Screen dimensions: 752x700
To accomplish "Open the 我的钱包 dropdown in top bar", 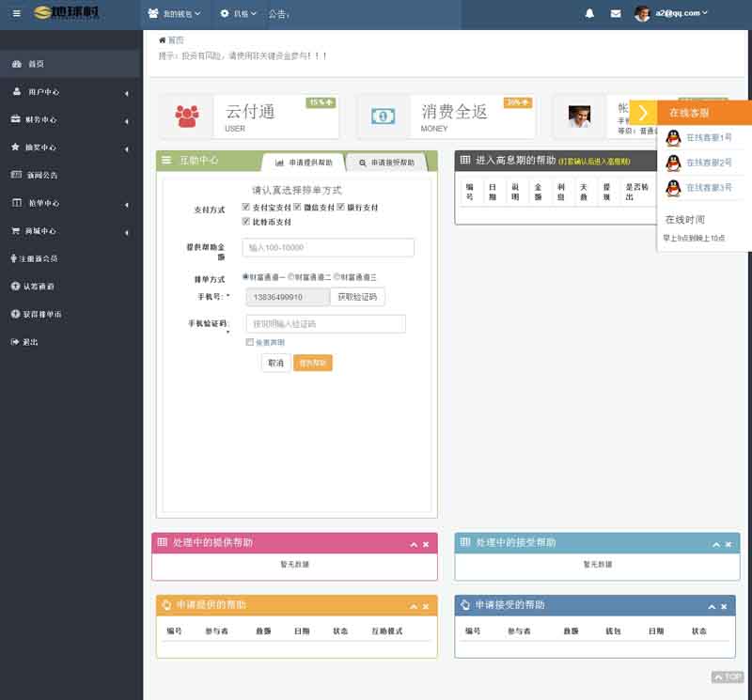I will pyautogui.click(x=175, y=14).
